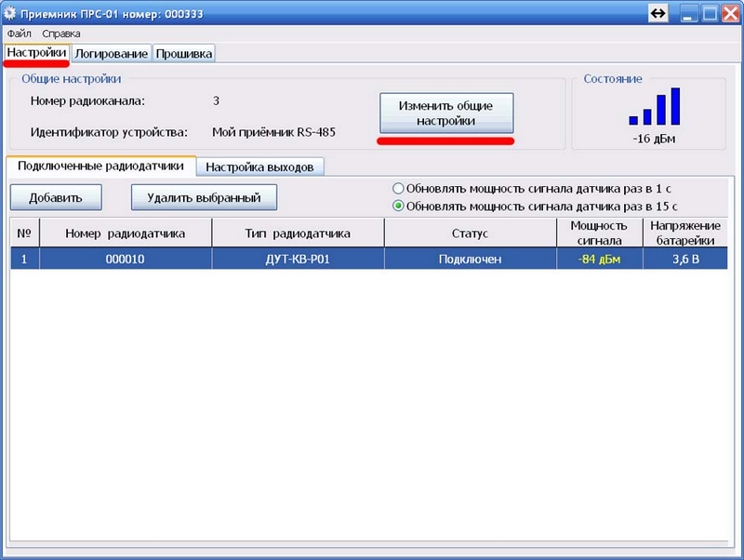
Task: Click the Статус column header
Action: point(470,233)
